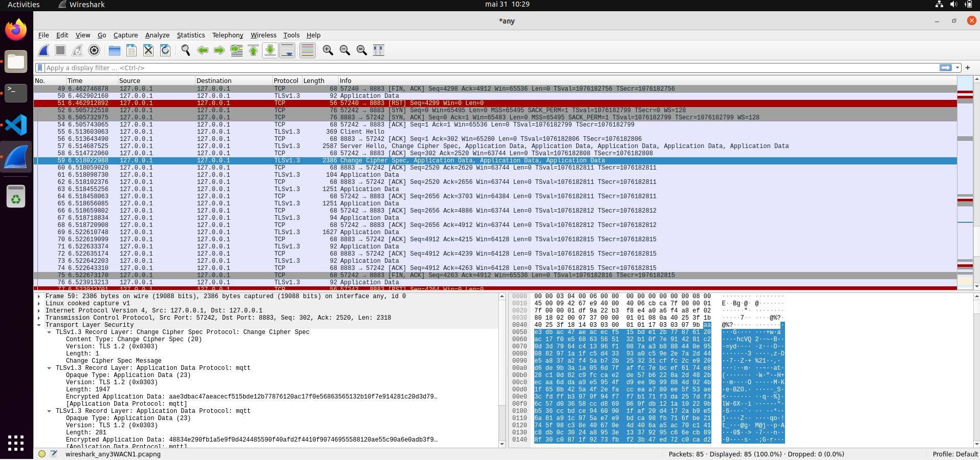Open the File menu
Image resolution: width=980 pixels, height=460 pixels.
[43, 35]
